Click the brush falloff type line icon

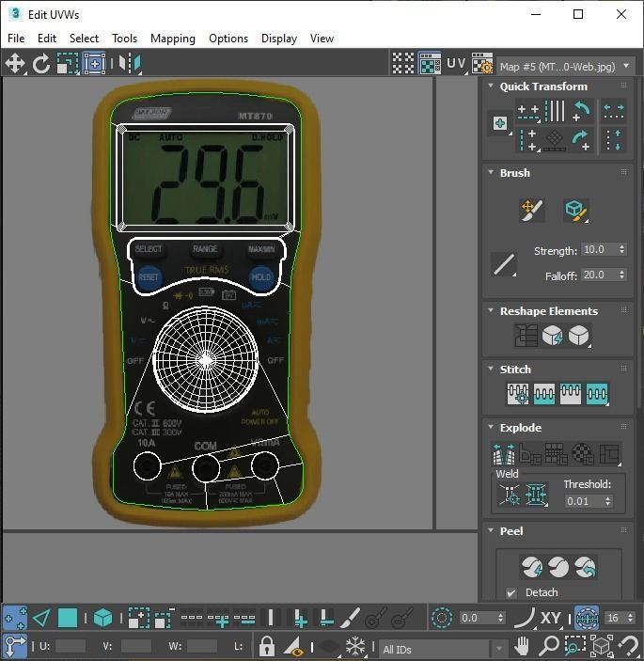tap(504, 264)
